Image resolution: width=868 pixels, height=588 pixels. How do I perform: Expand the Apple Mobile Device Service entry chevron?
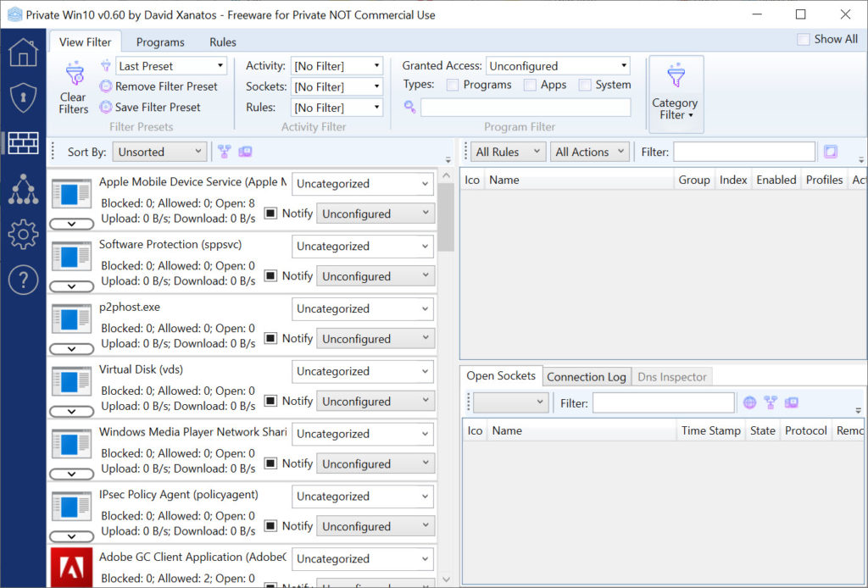coord(71,224)
